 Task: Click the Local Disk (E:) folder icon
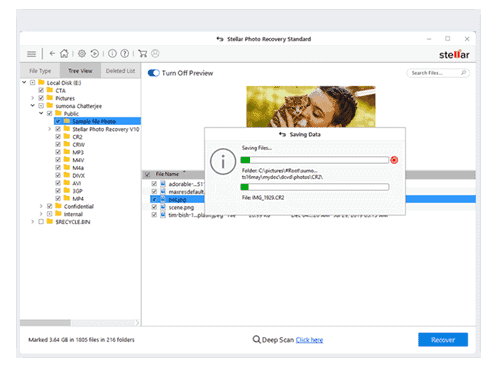click(x=41, y=82)
